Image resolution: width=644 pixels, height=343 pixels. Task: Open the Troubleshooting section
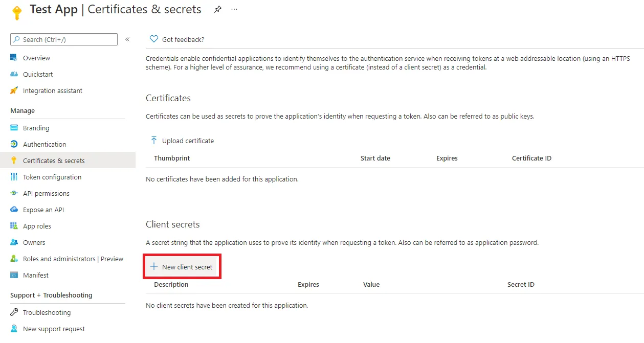(47, 312)
